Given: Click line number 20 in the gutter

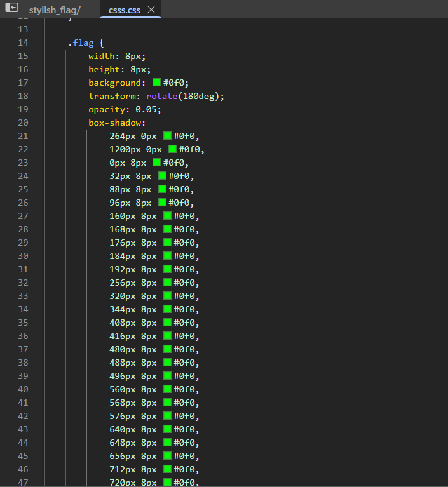Looking at the screenshot, I should pyautogui.click(x=23, y=123).
